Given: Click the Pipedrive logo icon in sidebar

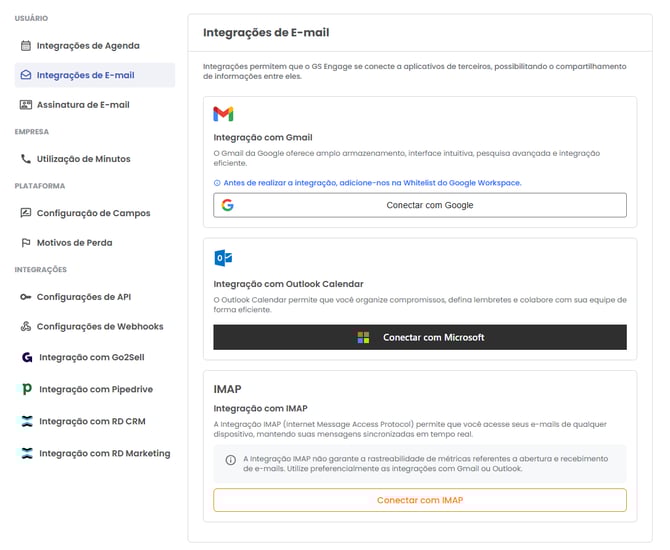Looking at the screenshot, I should pos(27,389).
